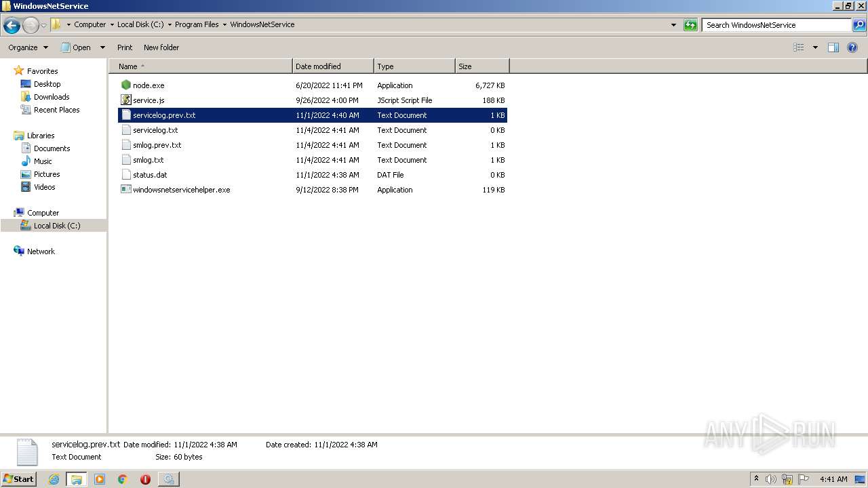Launch Internet Explorer from the taskbar

point(54,479)
